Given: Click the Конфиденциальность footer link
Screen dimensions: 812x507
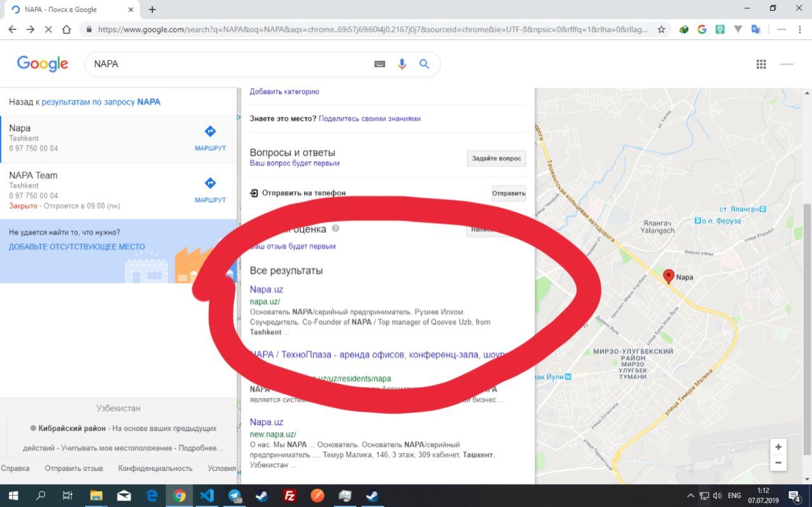Looking at the screenshot, I should click(x=155, y=468).
